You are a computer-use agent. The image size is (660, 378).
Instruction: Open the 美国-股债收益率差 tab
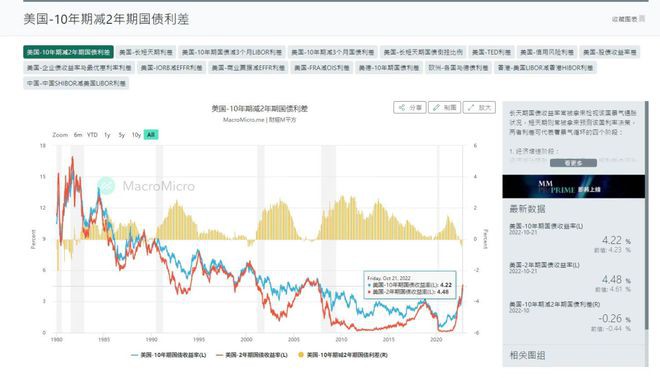pyautogui.click(x=609, y=52)
